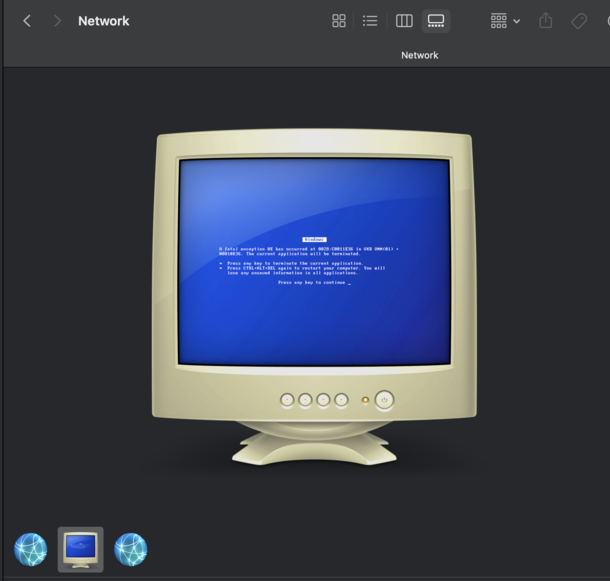Viewport: 610px width, 581px height.
Task: Select gallery view button
Action: pos(436,21)
